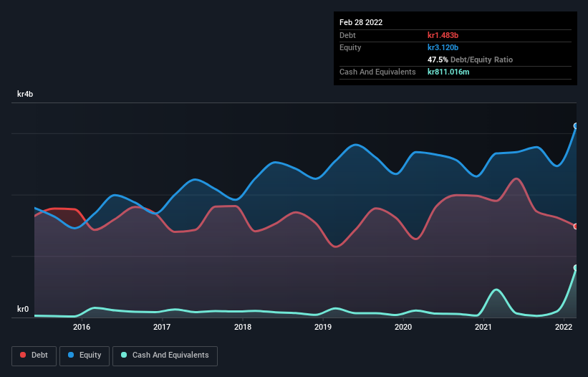Click the 47.5% Debt/Equity Ratio text
Screen dimensions: 588x377
470,59
